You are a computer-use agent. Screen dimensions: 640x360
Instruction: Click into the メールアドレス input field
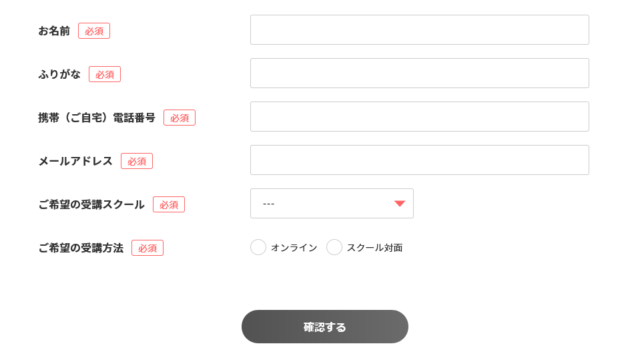[x=419, y=160]
